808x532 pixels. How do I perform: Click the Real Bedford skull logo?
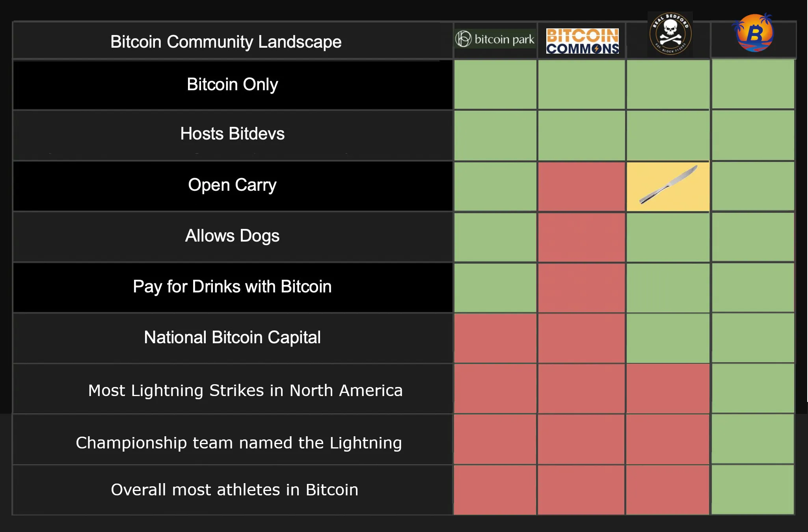tap(670, 34)
